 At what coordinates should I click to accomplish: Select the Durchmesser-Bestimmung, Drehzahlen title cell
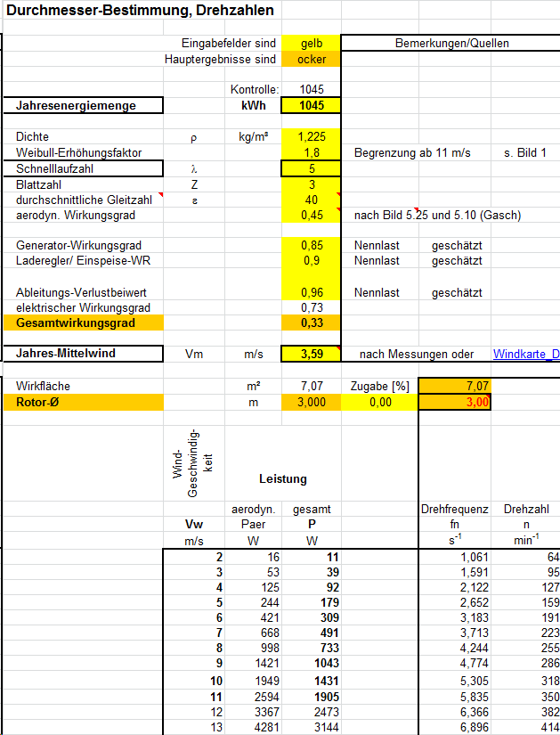pos(141,12)
